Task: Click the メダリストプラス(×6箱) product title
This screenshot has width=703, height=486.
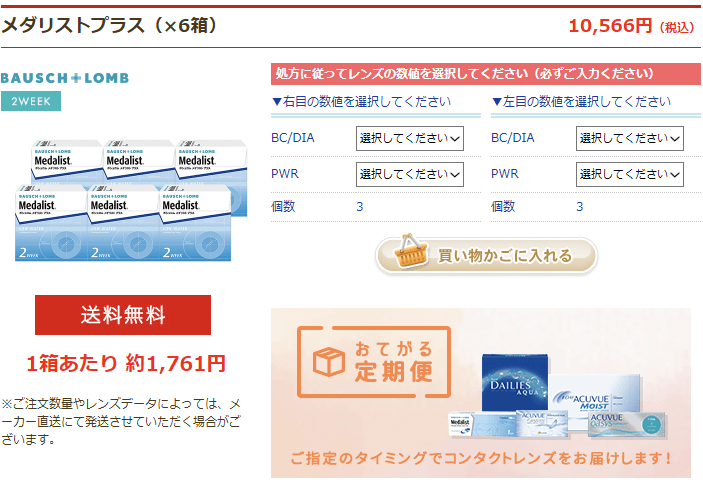Action: point(109,26)
